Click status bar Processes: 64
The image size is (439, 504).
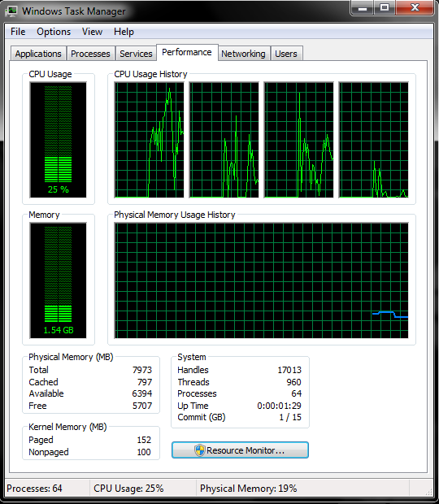(x=34, y=489)
